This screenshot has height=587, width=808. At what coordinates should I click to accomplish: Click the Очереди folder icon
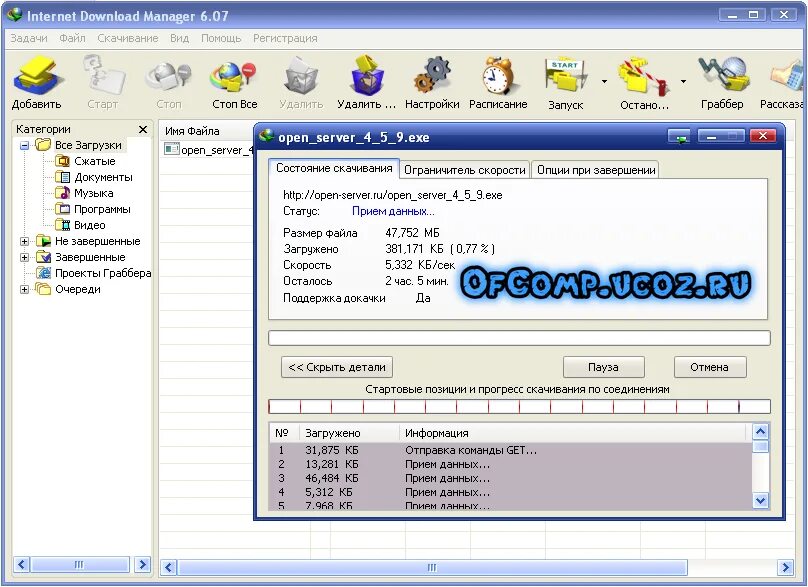[x=43, y=289]
